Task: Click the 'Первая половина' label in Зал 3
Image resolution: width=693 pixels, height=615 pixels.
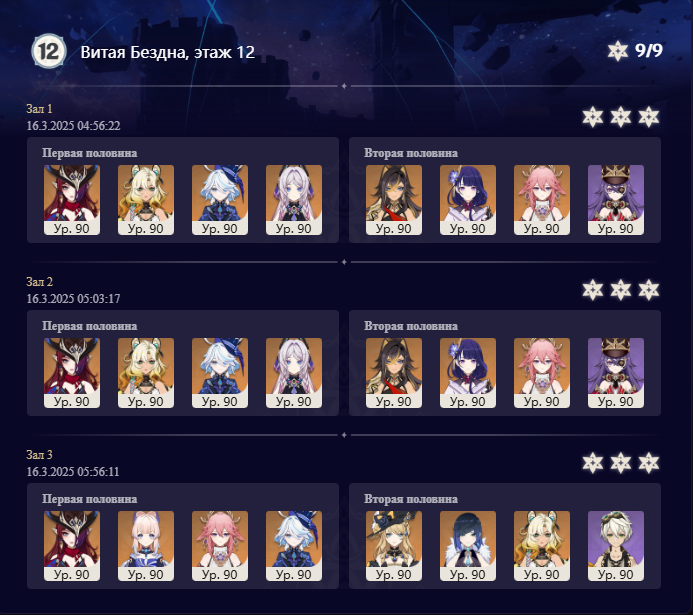Action: [x=90, y=499]
